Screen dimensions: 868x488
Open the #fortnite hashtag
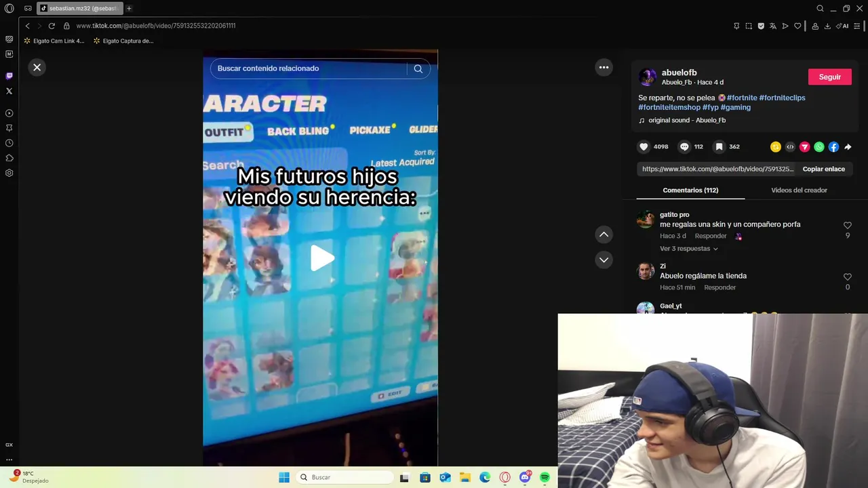pos(742,98)
